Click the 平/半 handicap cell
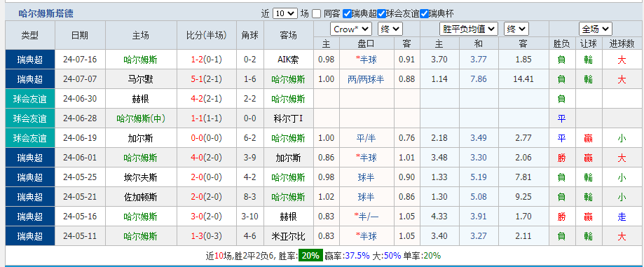The height and width of the screenshot is (267, 644). pos(366,138)
